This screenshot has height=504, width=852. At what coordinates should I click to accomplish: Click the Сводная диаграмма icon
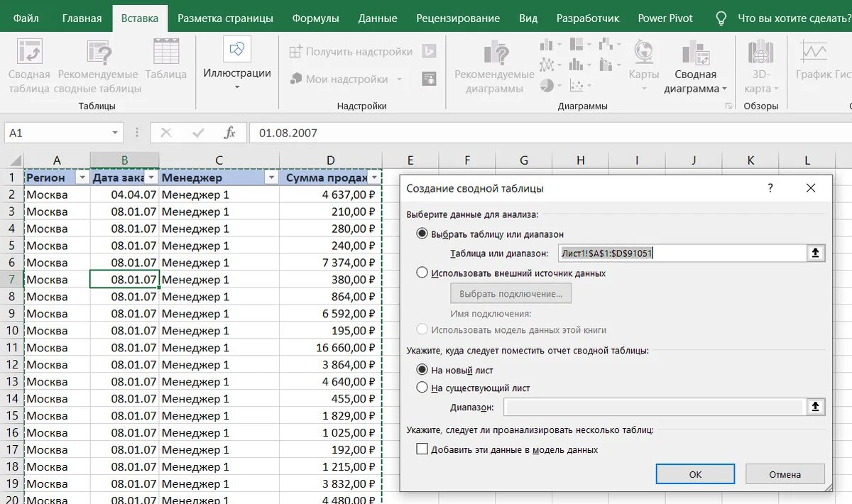[x=696, y=53]
